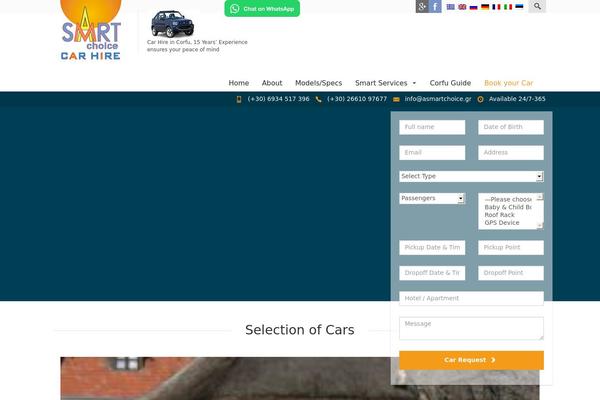The image size is (600, 400).
Task: Open the Passengers dropdown
Action: coord(432,198)
